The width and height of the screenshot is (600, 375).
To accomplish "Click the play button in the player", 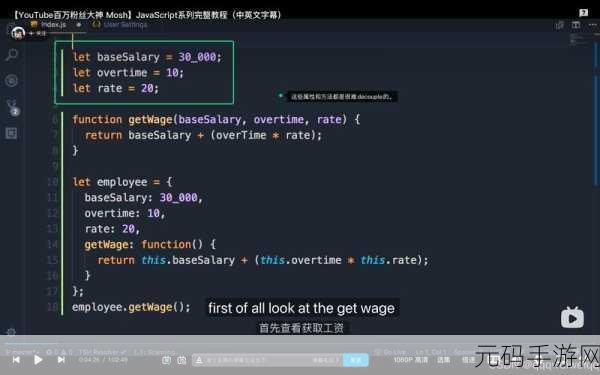I will [38, 360].
